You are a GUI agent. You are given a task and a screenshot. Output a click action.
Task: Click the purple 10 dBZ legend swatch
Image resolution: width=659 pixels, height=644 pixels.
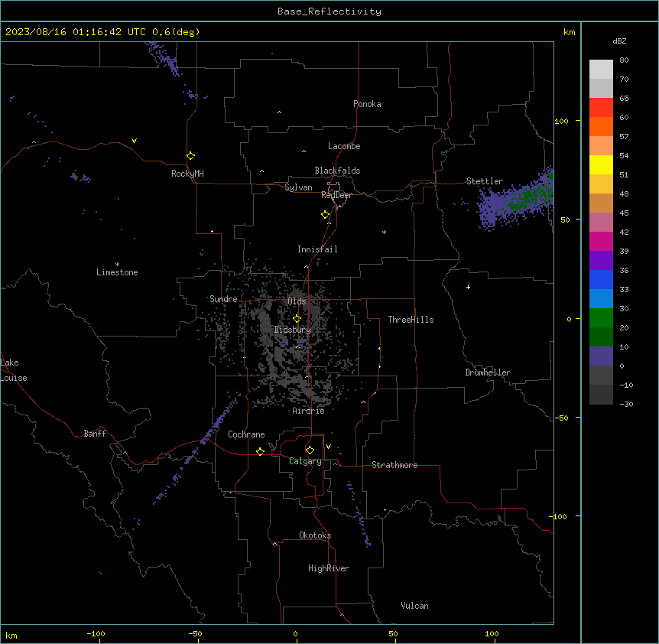601,356
